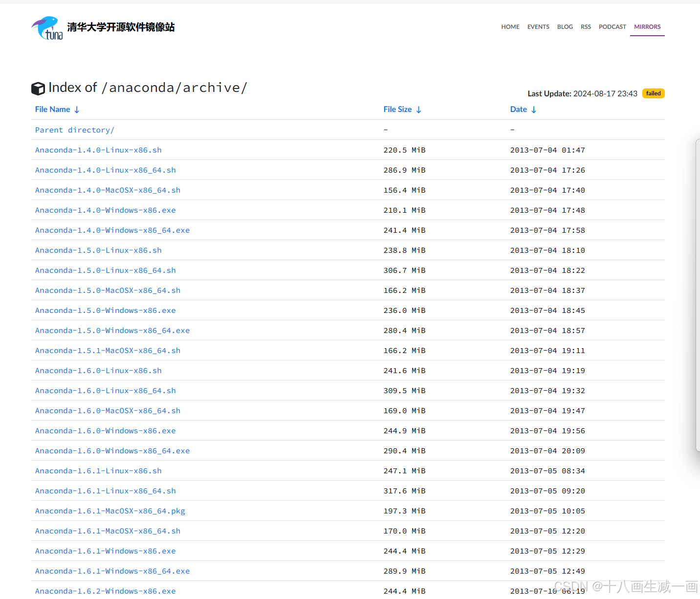Screen dimensions: 700x599
Task: Download Anaconda-1.6.1-Windows-x86.exe
Action: tap(106, 551)
